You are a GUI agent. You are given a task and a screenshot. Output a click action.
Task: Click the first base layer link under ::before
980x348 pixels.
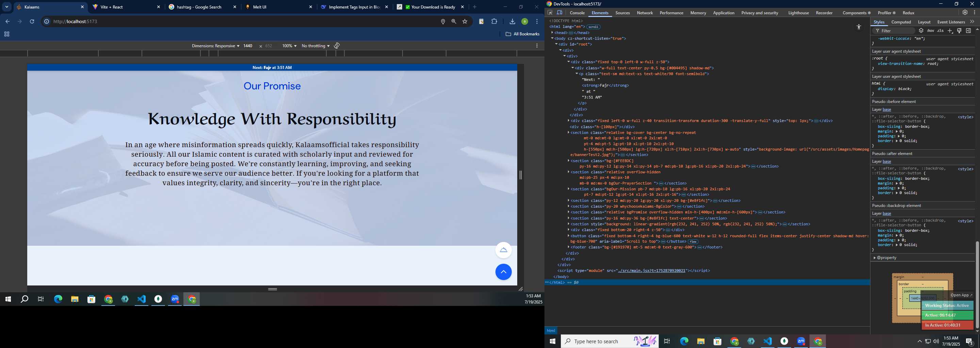[887, 110]
